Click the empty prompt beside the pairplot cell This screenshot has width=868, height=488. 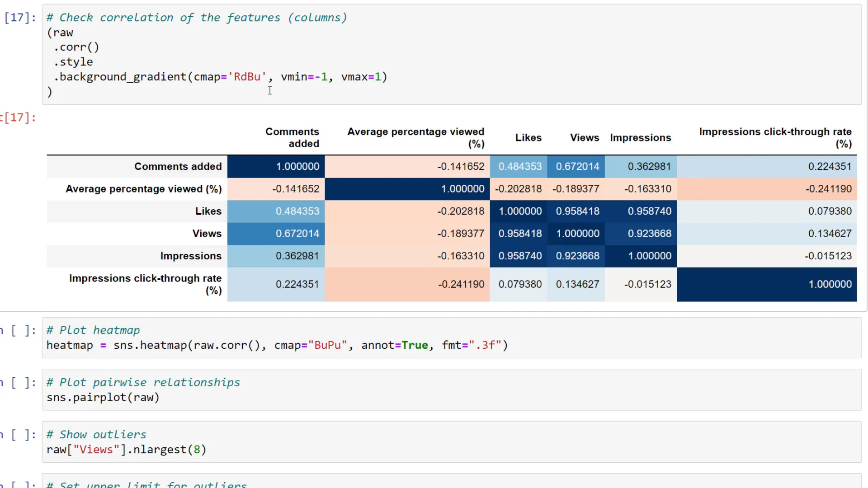(x=19, y=382)
